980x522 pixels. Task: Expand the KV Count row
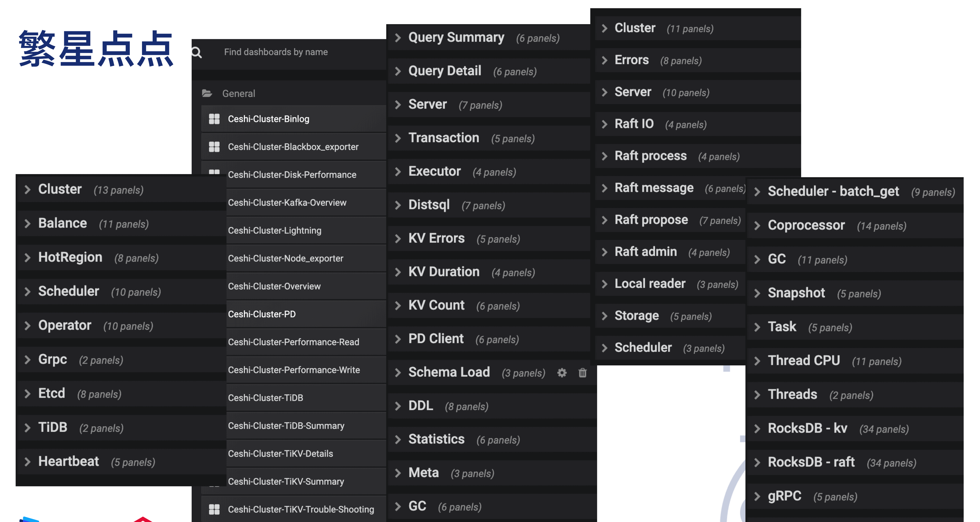[489, 305]
